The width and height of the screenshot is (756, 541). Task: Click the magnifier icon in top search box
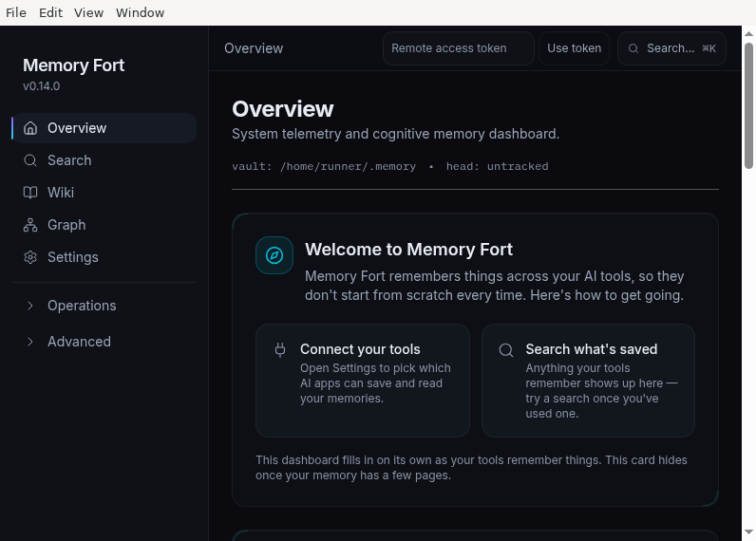[x=633, y=48]
